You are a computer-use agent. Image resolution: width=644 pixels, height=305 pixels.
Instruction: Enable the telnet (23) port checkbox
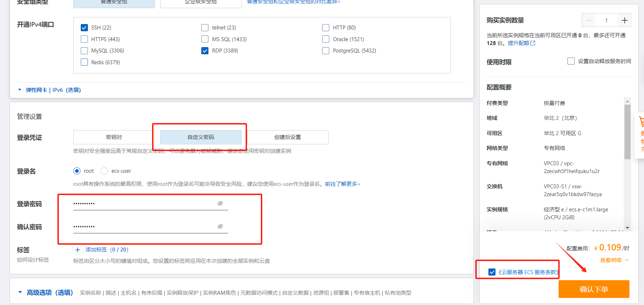pos(205,28)
